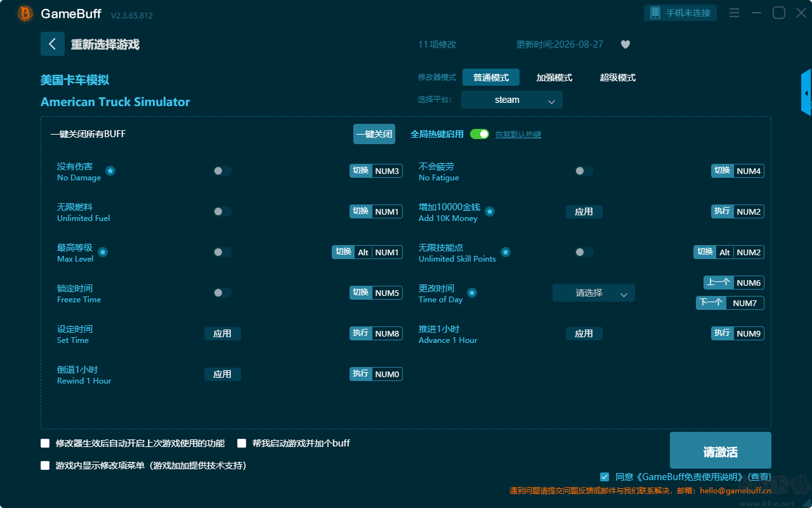
Task: Click Alt NUM2 hotkey for Unlimited Skill Points
Action: coord(729,252)
